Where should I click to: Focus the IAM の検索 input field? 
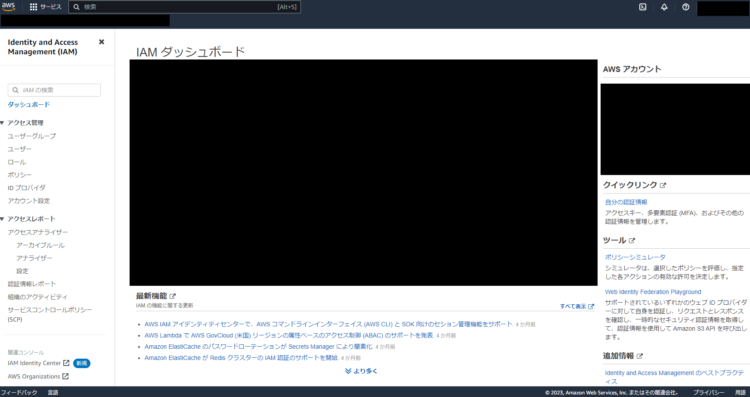pyautogui.click(x=54, y=90)
